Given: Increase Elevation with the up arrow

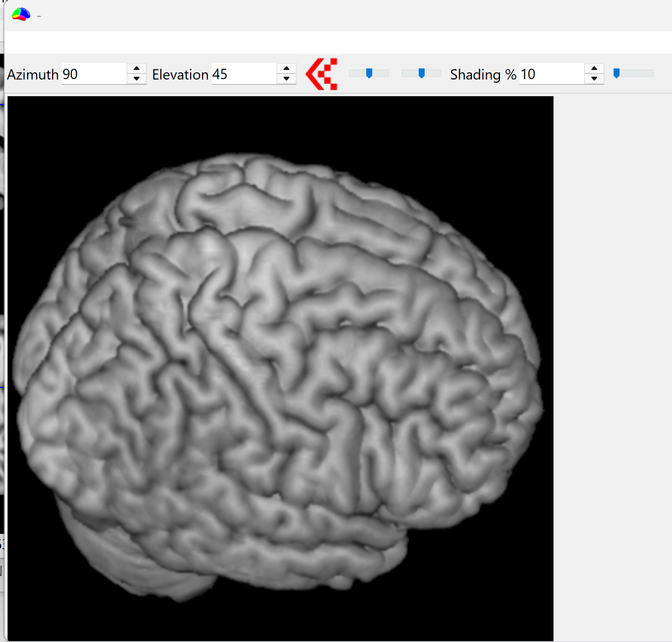Looking at the screenshot, I should (286, 68).
